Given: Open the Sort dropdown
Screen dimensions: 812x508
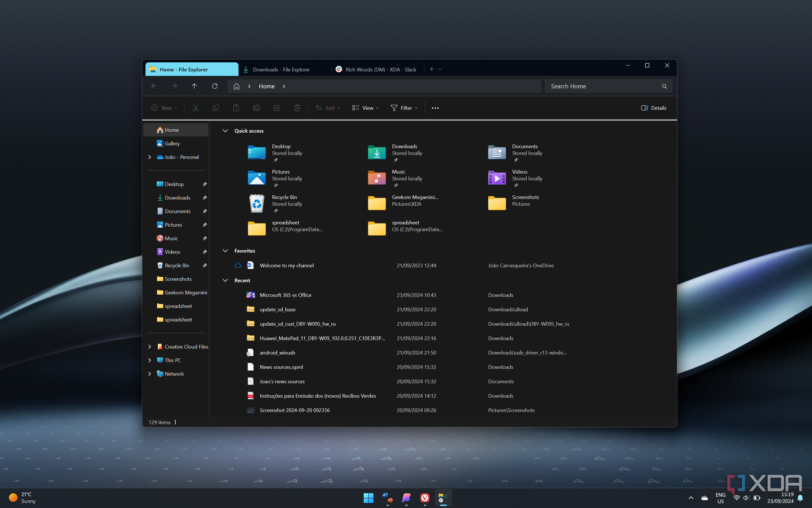Looking at the screenshot, I should [328, 108].
